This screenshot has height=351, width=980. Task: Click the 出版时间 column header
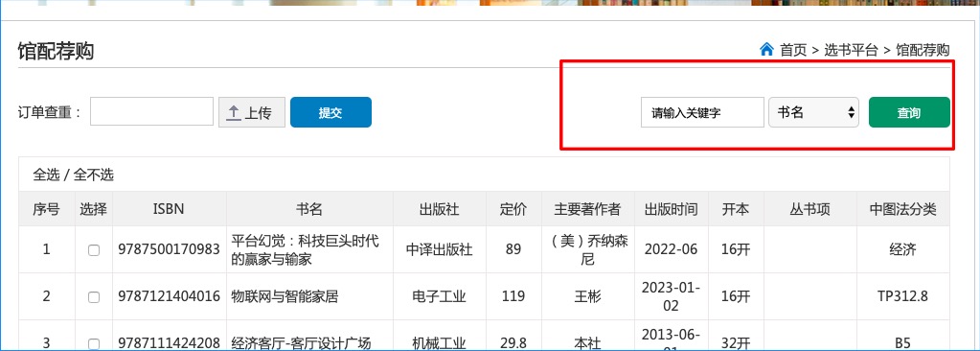[x=672, y=209]
